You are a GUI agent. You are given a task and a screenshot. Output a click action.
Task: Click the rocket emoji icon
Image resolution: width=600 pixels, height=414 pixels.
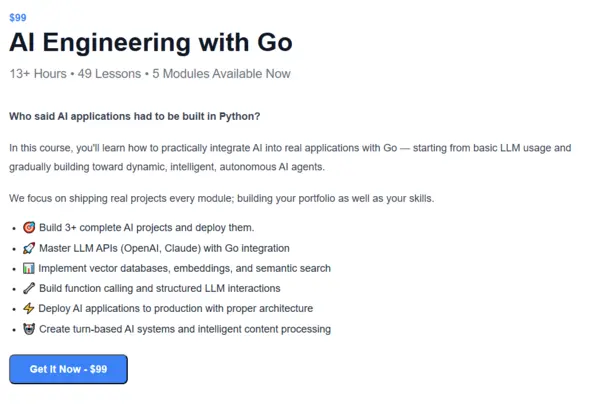[x=29, y=248]
